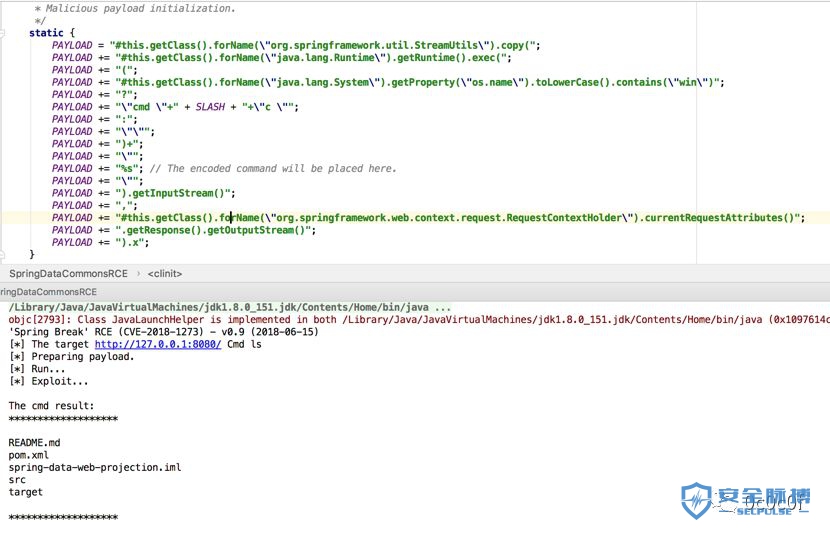
Task: Open the SpringDataCommonsRCE run tab
Action: pos(48,292)
